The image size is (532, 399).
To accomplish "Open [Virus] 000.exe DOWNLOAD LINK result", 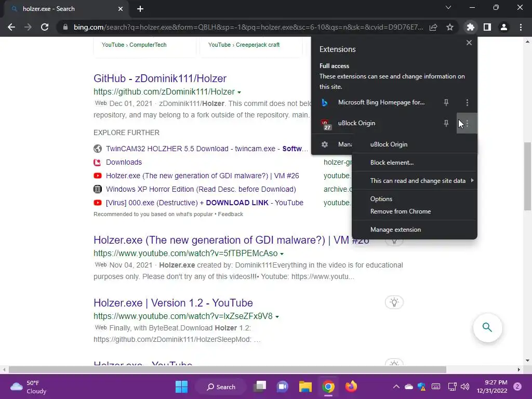I will tap(205, 203).
